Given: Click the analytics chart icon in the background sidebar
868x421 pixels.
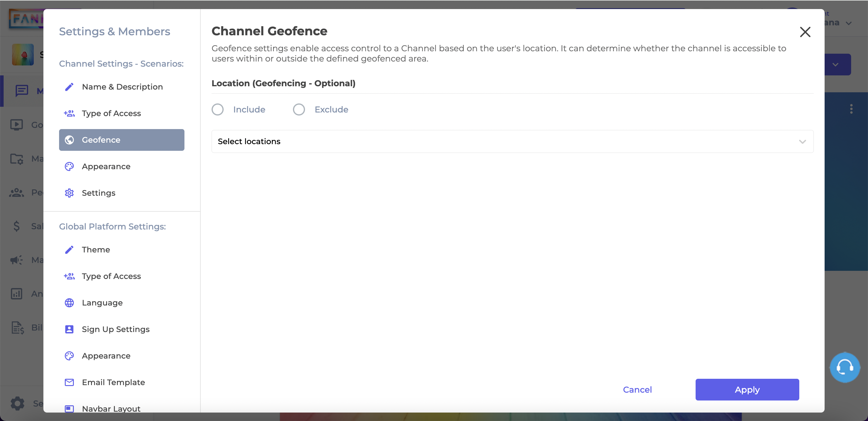Looking at the screenshot, I should 17,294.
